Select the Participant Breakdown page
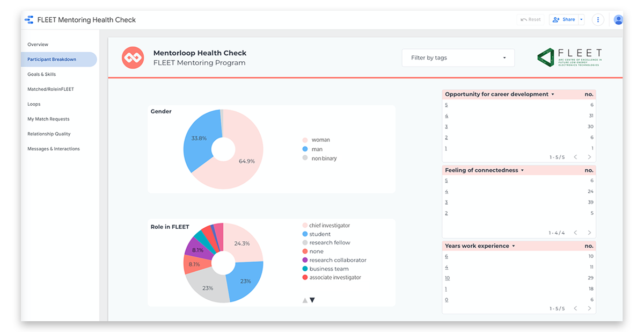This screenshot has width=644, height=332. coord(59,60)
